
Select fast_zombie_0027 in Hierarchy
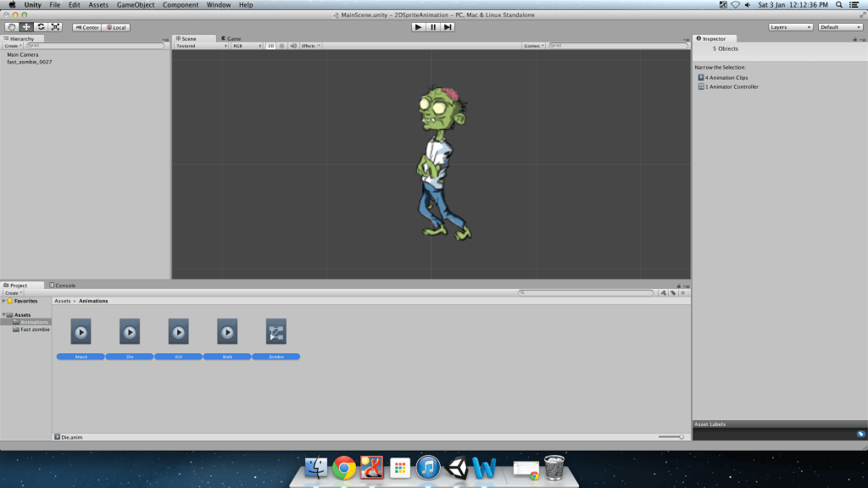30,62
